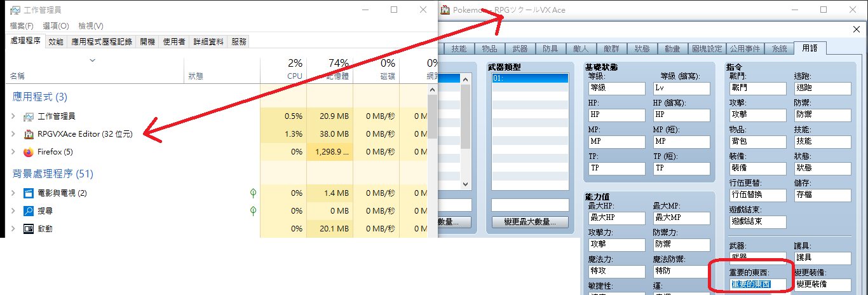Screen dimensions: 868x295
Task: Click the RPG Maker window title icon
Action: [x=445, y=10]
